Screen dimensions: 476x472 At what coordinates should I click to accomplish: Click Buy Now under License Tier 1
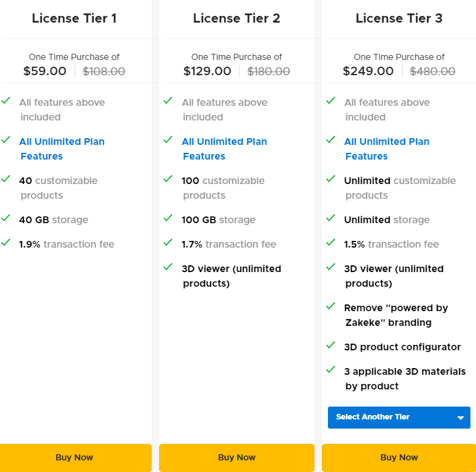(75, 457)
